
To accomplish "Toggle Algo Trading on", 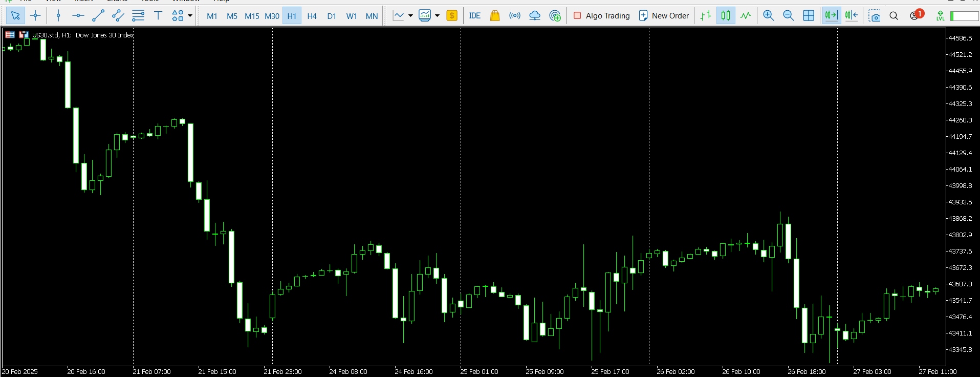I will point(601,15).
